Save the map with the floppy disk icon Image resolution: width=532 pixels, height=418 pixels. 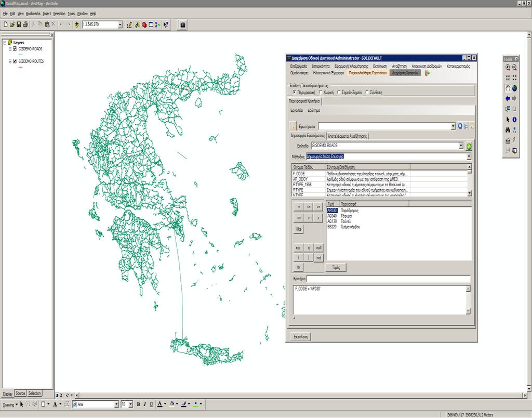[19, 24]
